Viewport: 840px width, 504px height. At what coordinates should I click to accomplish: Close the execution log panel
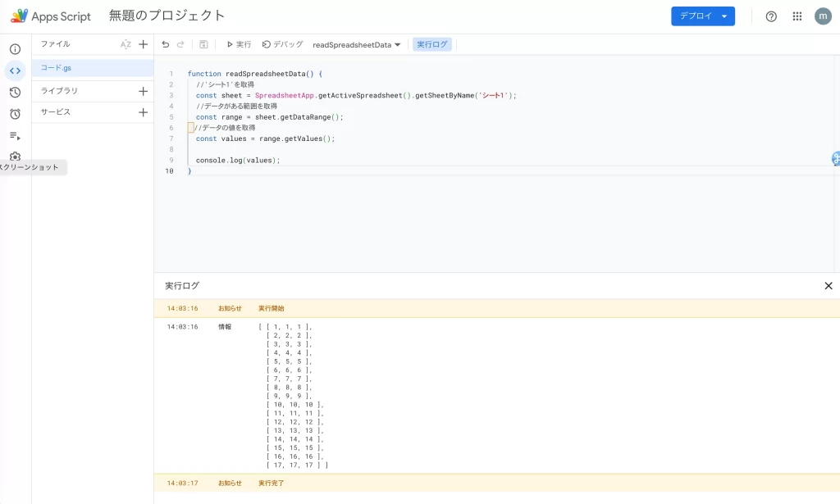829,286
